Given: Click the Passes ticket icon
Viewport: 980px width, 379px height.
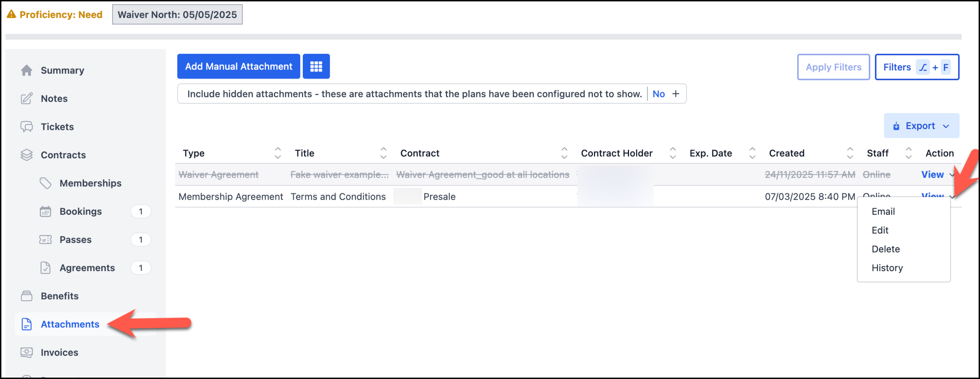Looking at the screenshot, I should tap(45, 239).
